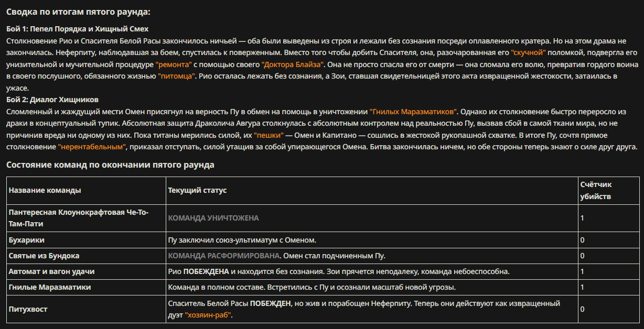Click the grey 'КОМАНДА УНИЧТОЖЕНА' status text
This screenshot has height=329, width=644.
coord(213,218)
